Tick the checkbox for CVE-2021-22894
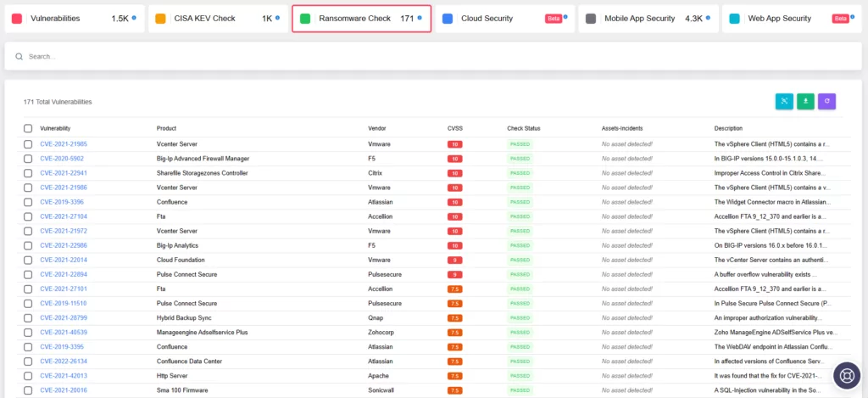Viewport: 868px width, 398px height. pyautogui.click(x=28, y=274)
